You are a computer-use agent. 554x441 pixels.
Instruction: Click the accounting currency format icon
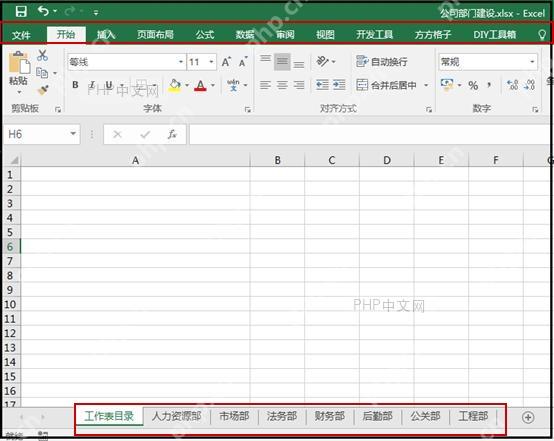447,85
